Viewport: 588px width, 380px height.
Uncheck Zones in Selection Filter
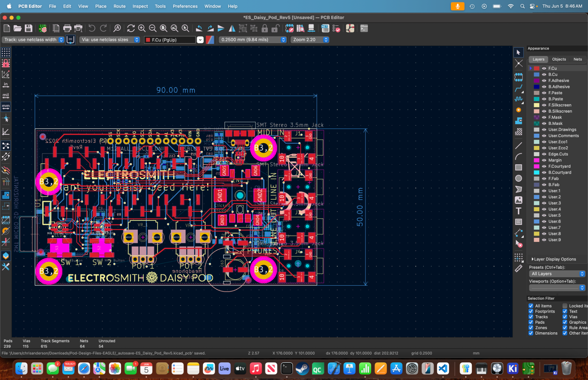click(x=531, y=328)
